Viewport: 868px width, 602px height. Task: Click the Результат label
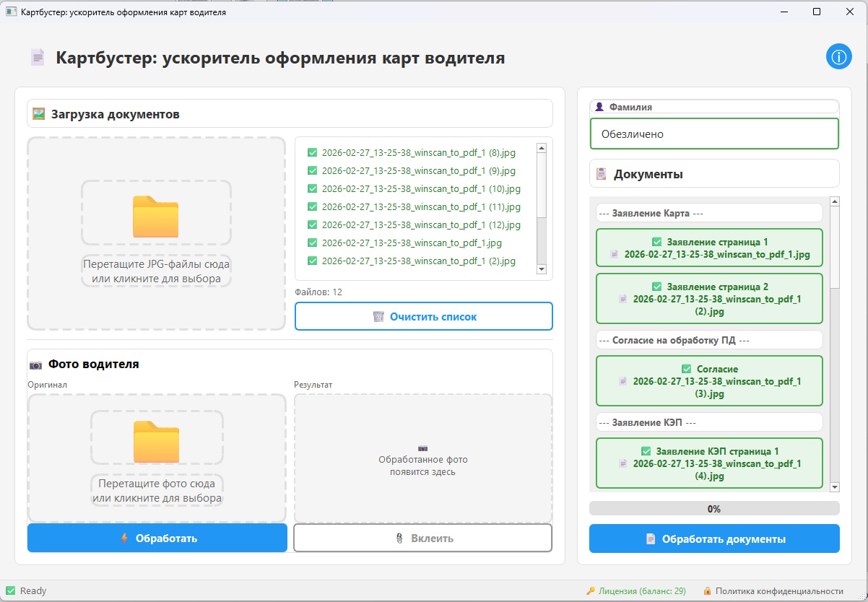313,385
